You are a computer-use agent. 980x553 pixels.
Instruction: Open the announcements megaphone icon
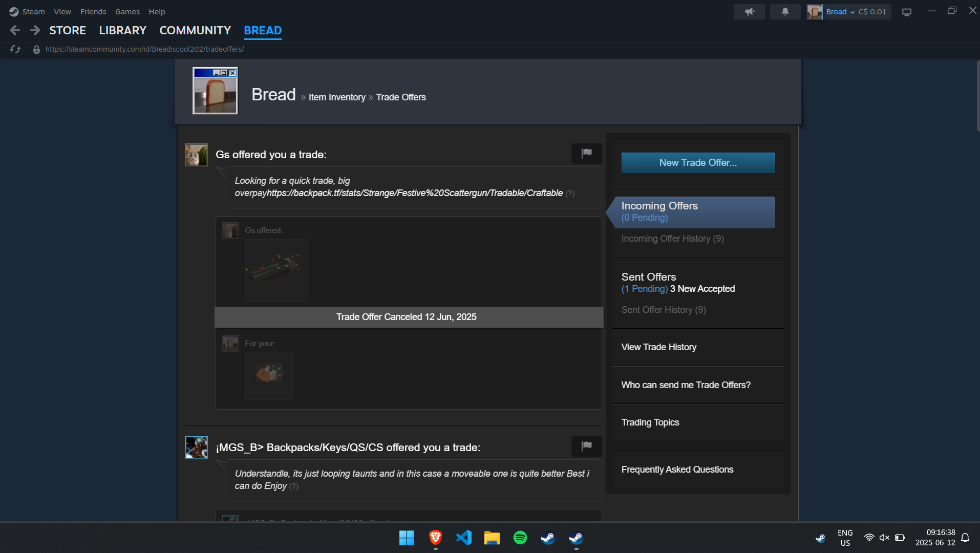(750, 11)
